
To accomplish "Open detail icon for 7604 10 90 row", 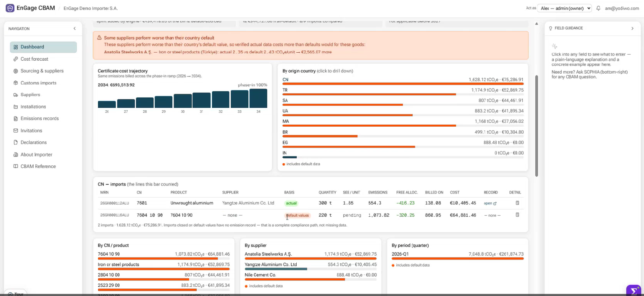I will pos(517,215).
